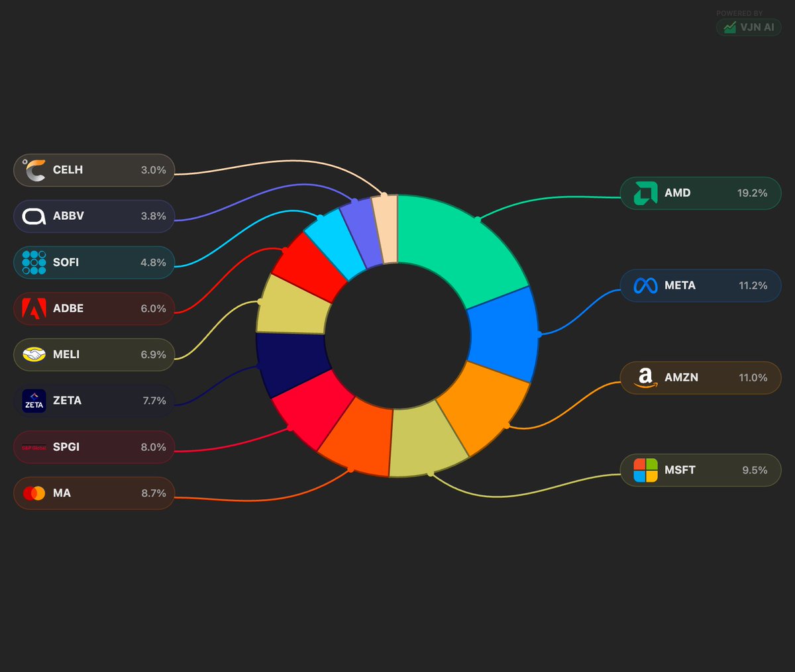Select the ADBE ticker label

click(x=68, y=309)
